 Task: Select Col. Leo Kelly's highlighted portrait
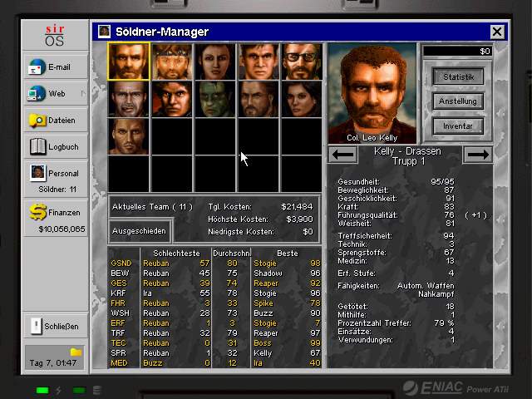pos(129,62)
